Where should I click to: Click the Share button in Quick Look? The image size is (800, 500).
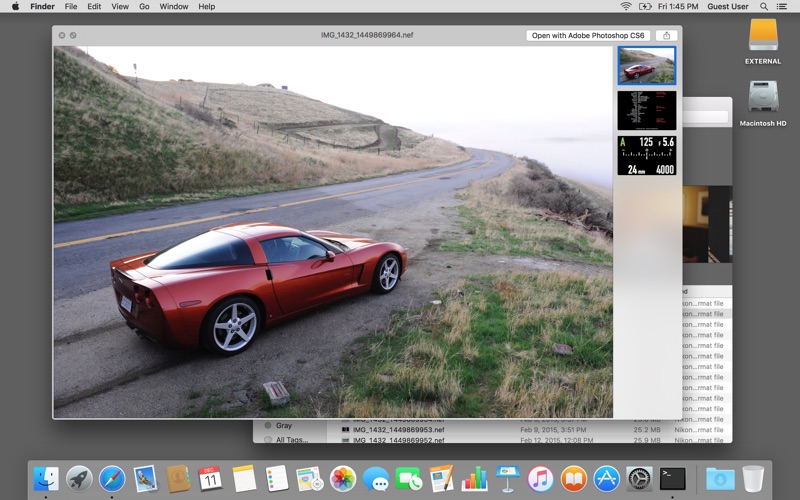667,35
